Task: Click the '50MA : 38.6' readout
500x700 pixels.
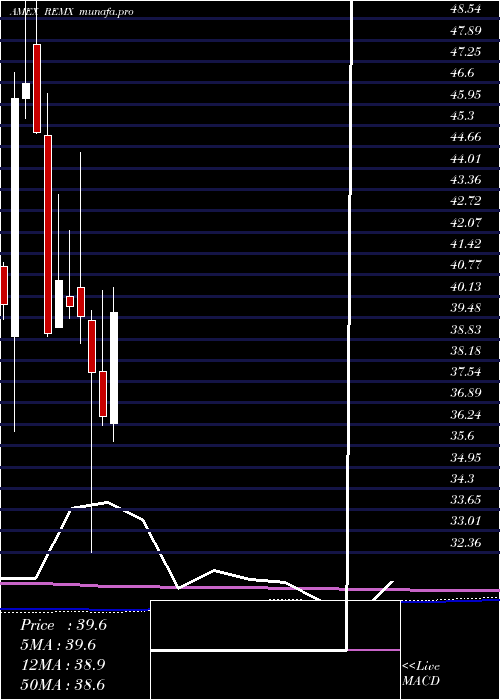Action: click(x=63, y=685)
